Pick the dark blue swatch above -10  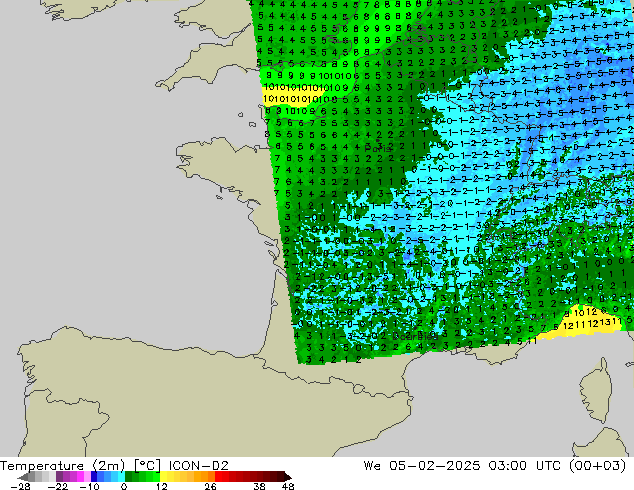(x=94, y=477)
